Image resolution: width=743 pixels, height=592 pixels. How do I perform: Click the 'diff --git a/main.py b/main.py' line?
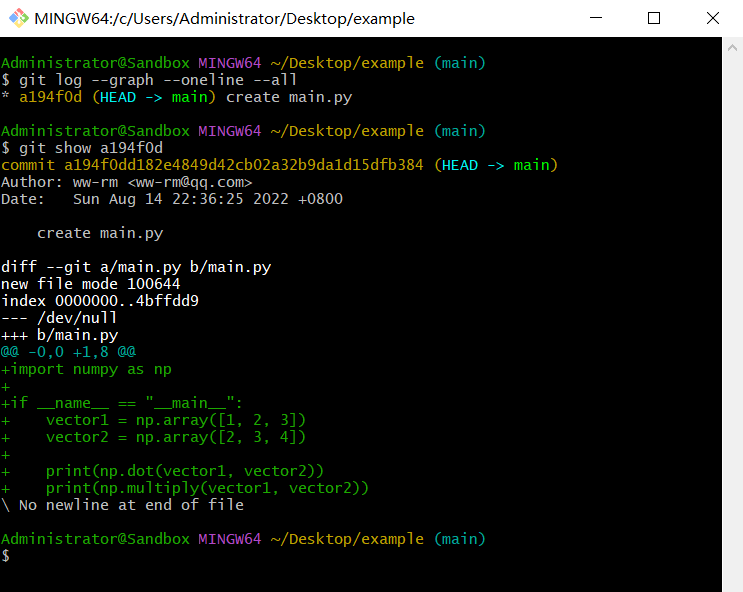[x=136, y=267]
